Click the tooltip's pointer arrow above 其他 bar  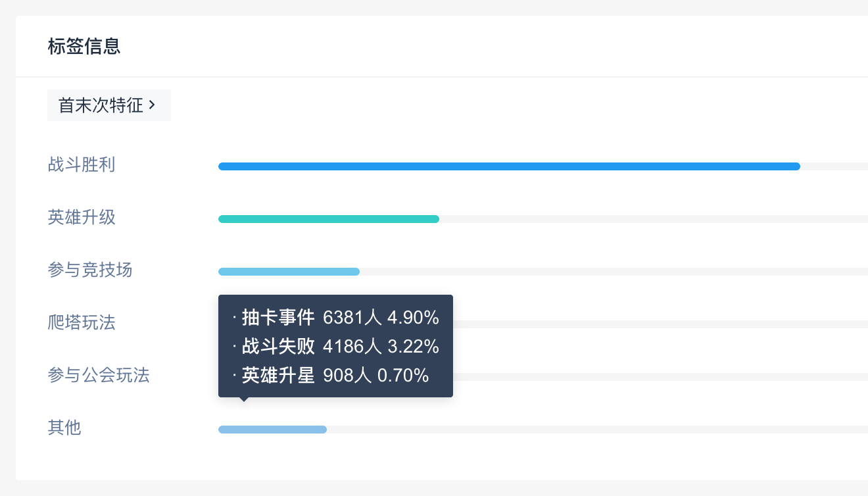pyautogui.click(x=244, y=399)
